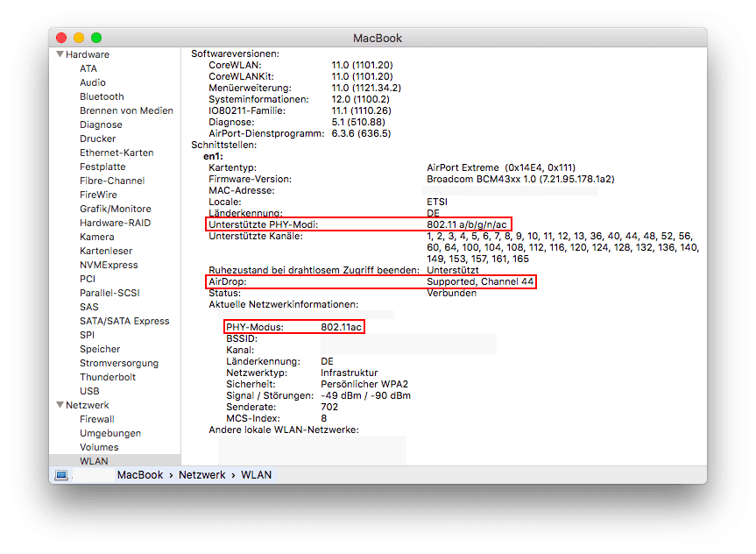Select Hardware-RAID in the sidebar
Screen dimensions: 756x554
coord(116,223)
